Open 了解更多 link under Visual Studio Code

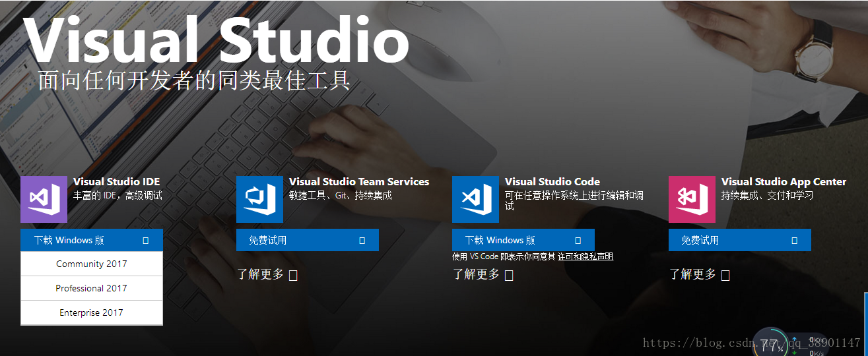point(483,274)
